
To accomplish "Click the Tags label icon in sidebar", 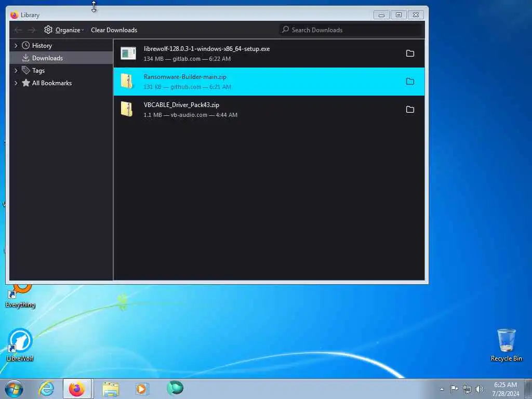I will 26,70.
